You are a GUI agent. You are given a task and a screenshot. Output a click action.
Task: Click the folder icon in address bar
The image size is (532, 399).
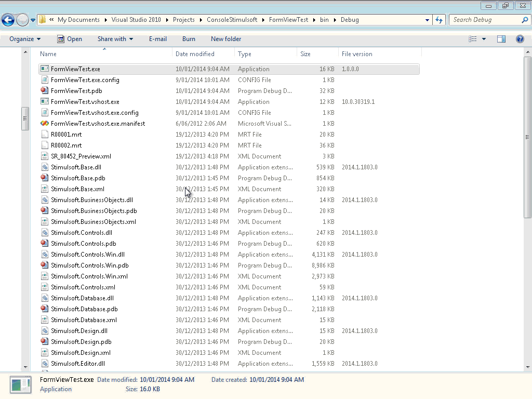pos(42,20)
